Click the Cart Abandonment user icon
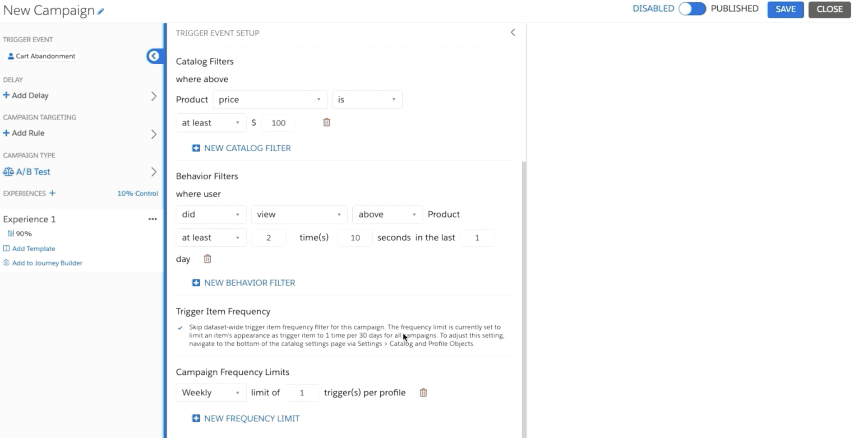 [11, 56]
